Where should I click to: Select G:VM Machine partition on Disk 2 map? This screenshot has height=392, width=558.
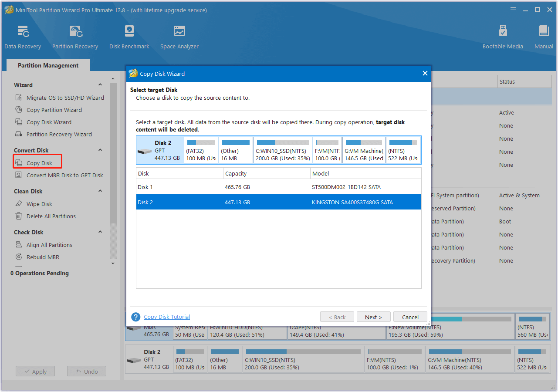click(x=470, y=359)
